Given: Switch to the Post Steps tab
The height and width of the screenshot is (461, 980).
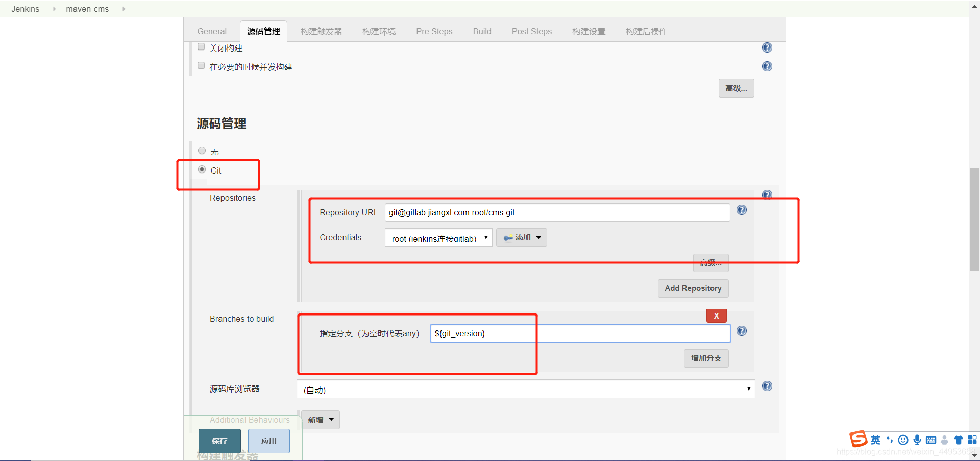Looking at the screenshot, I should [532, 31].
